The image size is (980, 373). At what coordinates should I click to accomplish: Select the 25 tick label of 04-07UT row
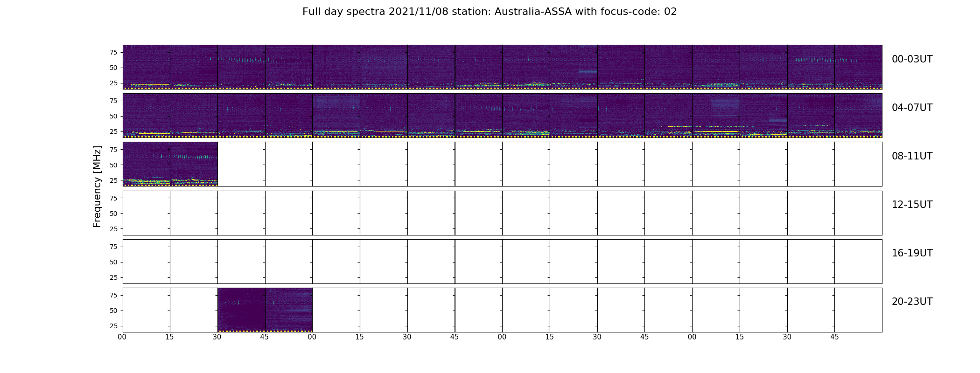pos(113,131)
